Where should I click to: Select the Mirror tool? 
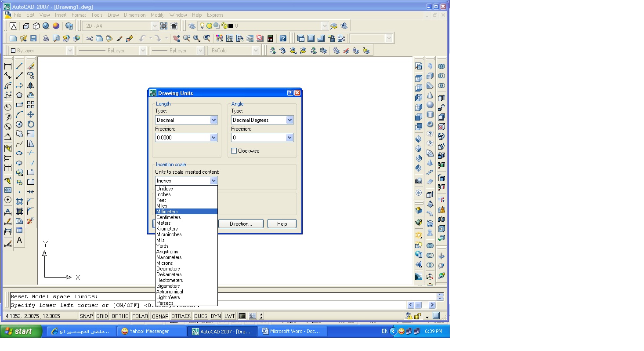31,85
